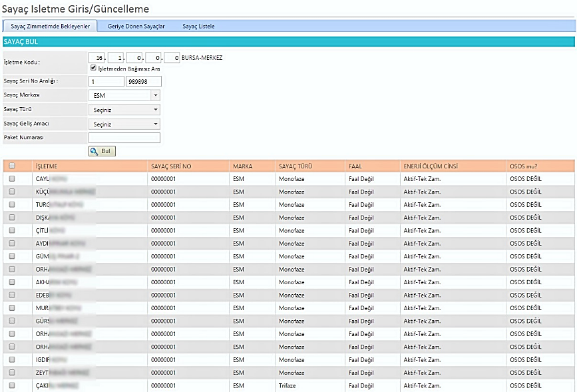Open the Sayaç Türü dropdown
The width and height of the screenshot is (577, 392).
point(124,110)
